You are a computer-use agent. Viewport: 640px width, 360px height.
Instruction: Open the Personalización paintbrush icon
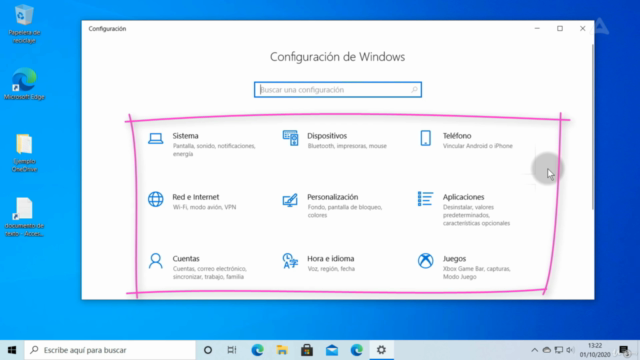pos(290,200)
